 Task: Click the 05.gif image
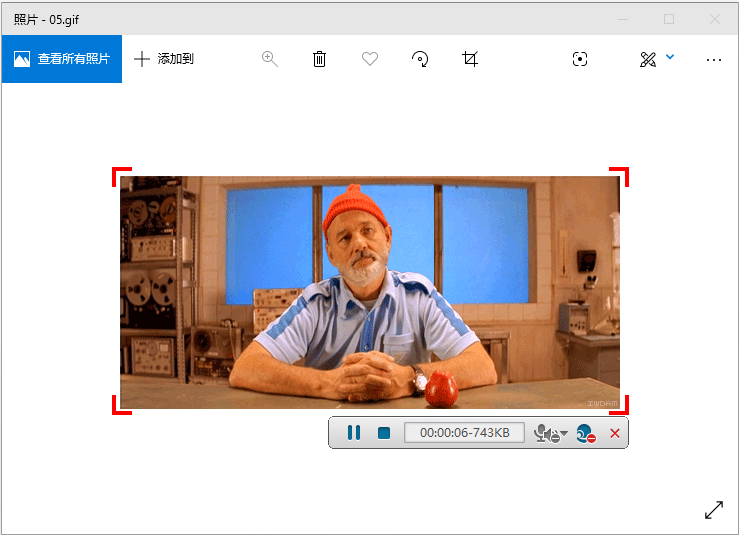[370, 292]
